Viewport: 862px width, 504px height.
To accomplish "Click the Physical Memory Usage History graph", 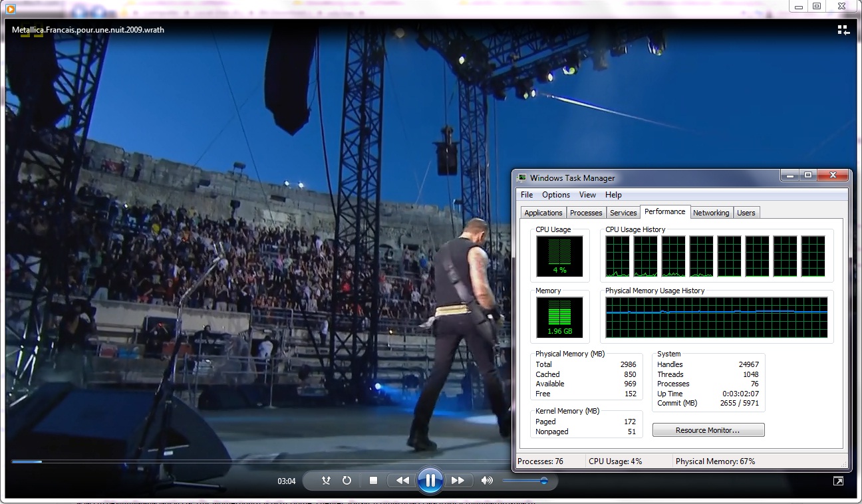I will click(717, 317).
